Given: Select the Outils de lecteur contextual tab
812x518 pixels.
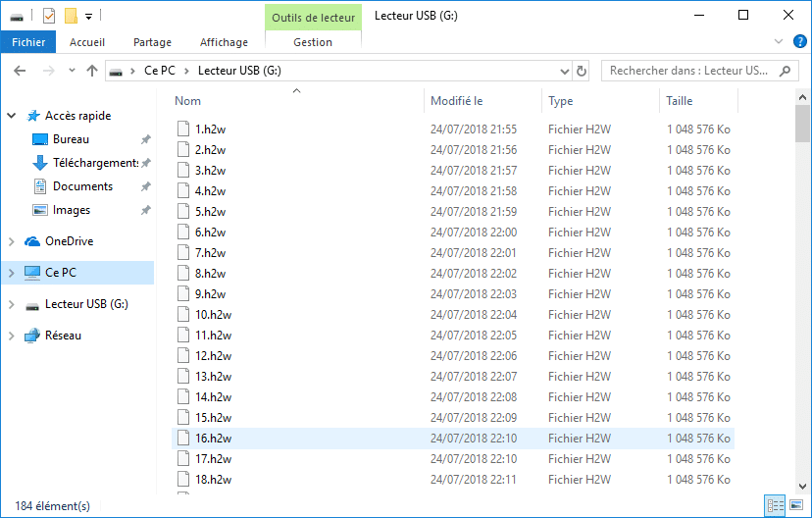Looking at the screenshot, I should click(313, 18).
